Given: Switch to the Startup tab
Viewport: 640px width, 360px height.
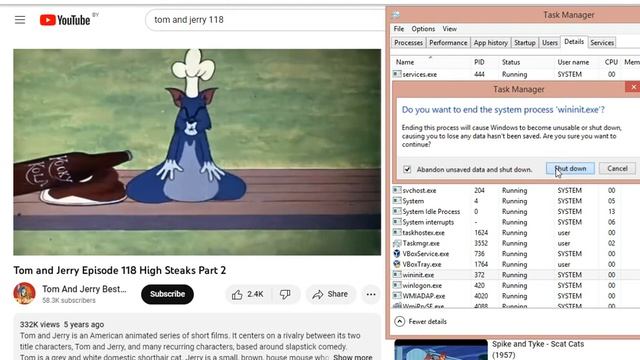Looking at the screenshot, I should 524,42.
